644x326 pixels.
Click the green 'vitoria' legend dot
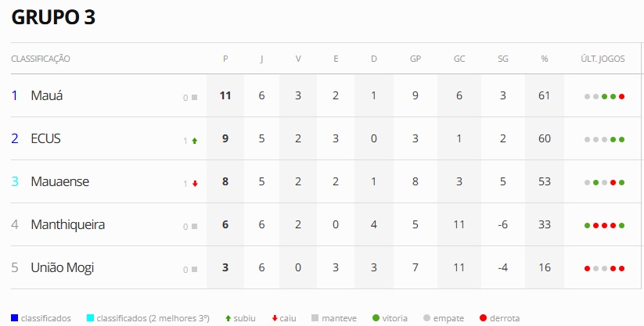click(376, 318)
